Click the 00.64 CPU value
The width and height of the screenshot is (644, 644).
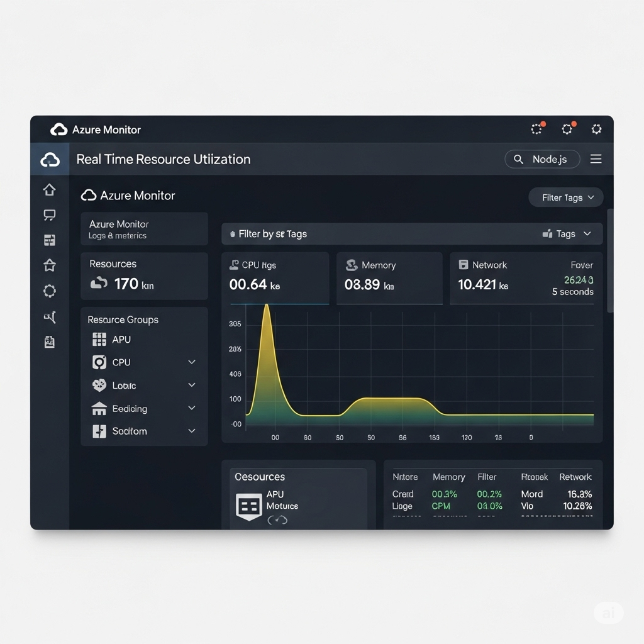click(248, 284)
